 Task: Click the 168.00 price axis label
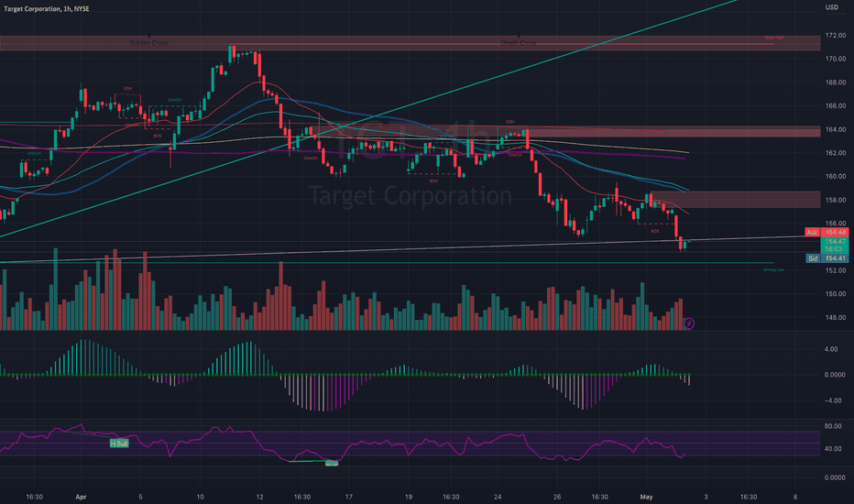[x=836, y=82]
